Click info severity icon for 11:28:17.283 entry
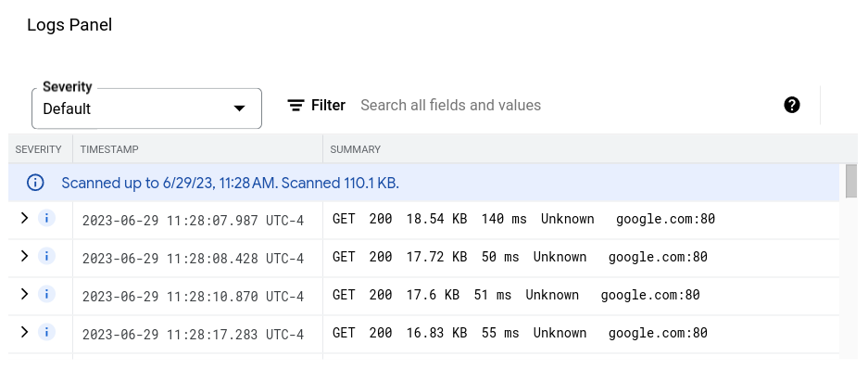Image resolution: width=868 pixels, height=369 pixels. [x=46, y=332]
